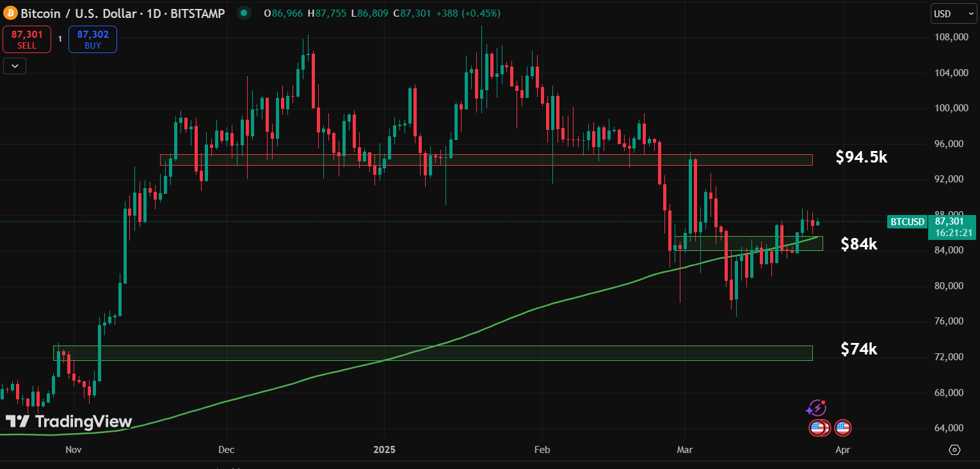Image resolution: width=980 pixels, height=469 pixels.
Task: Click the blue BUY 87,302 button
Action: click(x=93, y=39)
